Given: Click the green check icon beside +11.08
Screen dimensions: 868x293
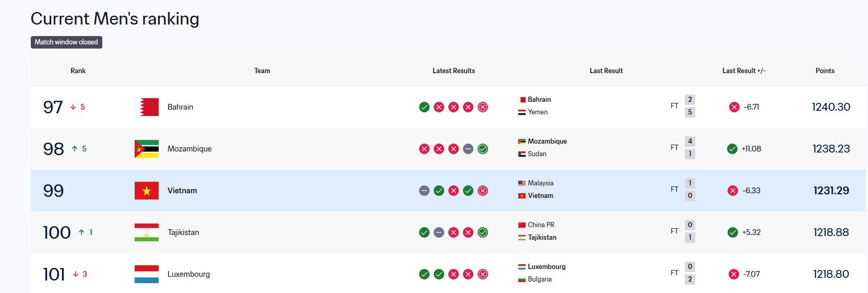Looking at the screenshot, I should [x=732, y=149].
